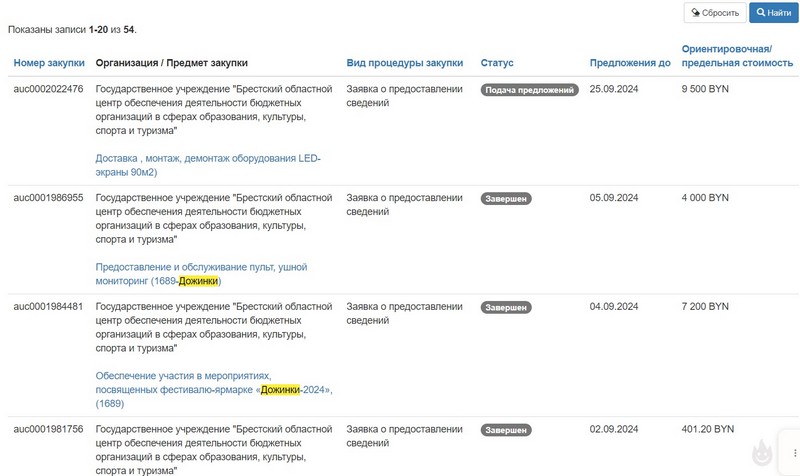
Task: Click the magnifier icon on Найти
Action: pyautogui.click(x=761, y=13)
